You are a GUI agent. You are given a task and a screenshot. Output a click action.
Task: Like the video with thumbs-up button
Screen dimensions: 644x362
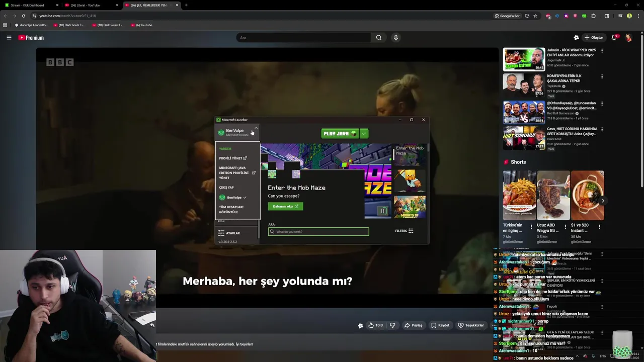375,325
